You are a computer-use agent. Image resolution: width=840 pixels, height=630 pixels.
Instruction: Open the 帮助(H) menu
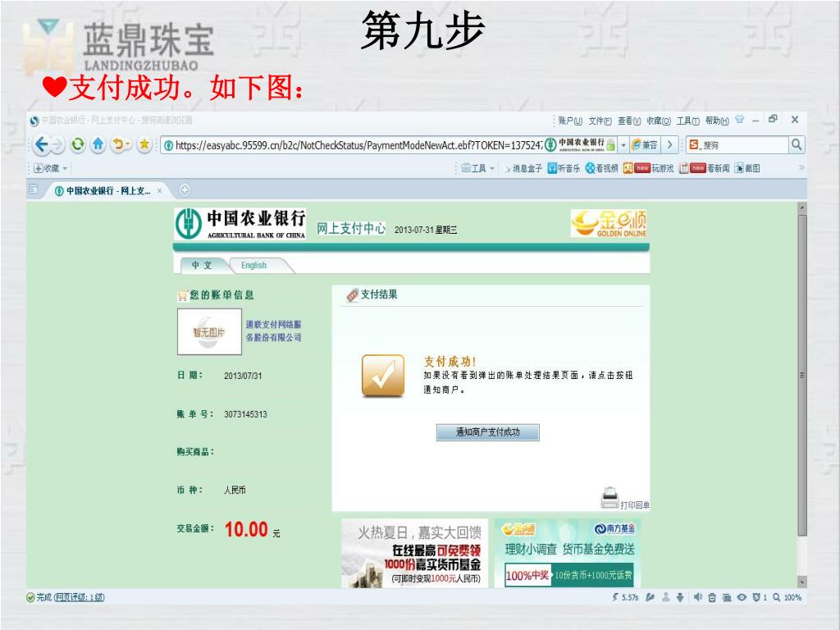coord(717,121)
